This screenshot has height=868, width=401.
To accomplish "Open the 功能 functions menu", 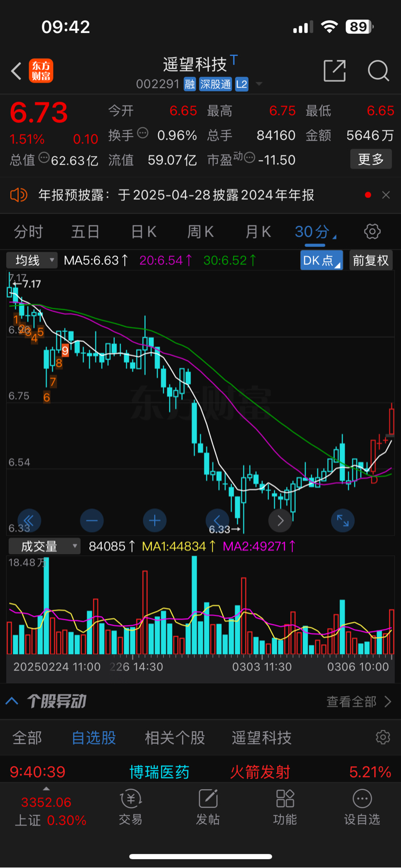I will point(285,807).
